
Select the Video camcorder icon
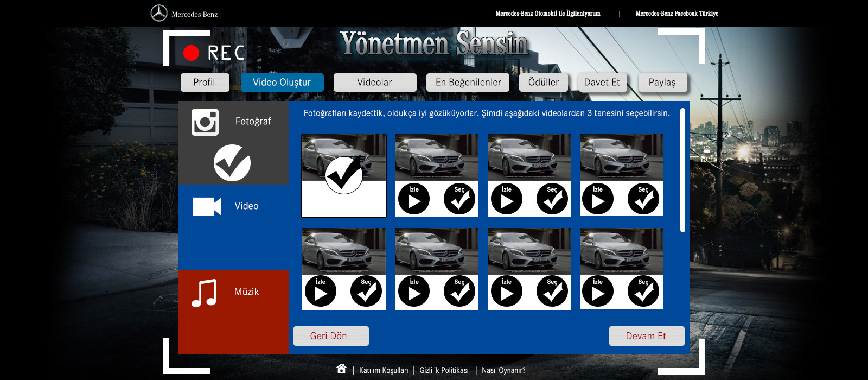[207, 206]
